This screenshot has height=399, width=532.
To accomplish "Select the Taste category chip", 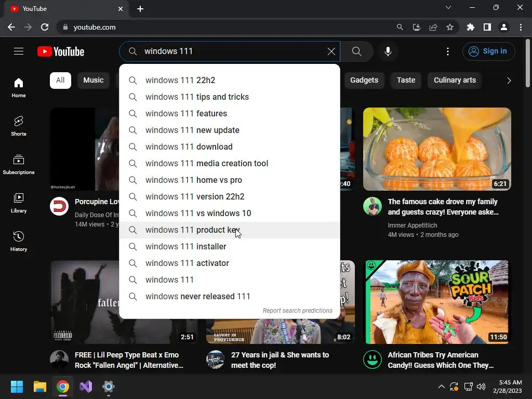I will [x=406, y=81].
